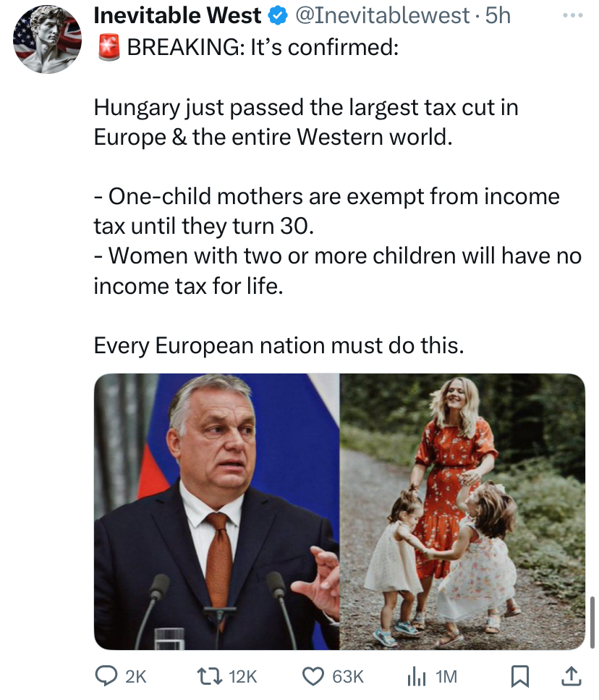
Task: Click the 1M views count
Action: coord(446,677)
